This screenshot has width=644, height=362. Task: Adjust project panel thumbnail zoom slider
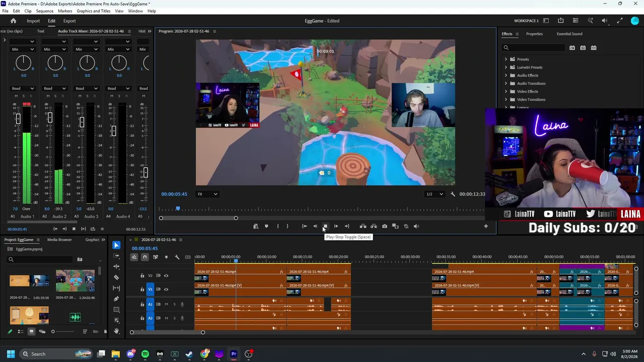click(x=53, y=332)
